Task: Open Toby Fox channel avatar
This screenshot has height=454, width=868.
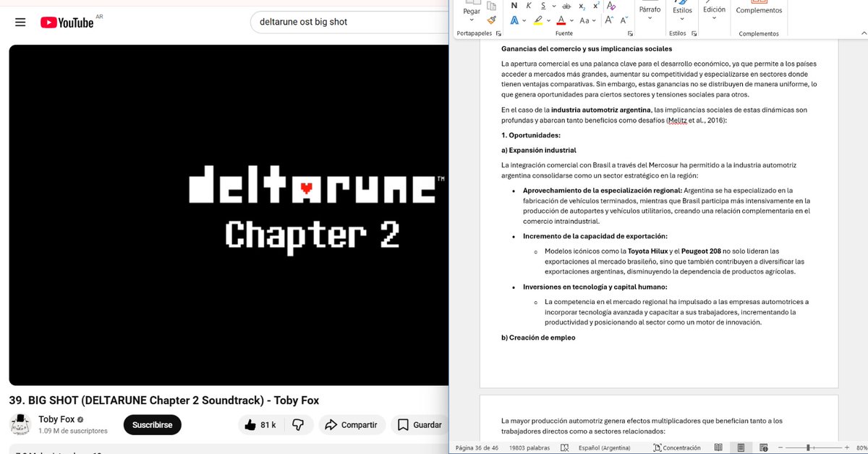Action: point(20,424)
